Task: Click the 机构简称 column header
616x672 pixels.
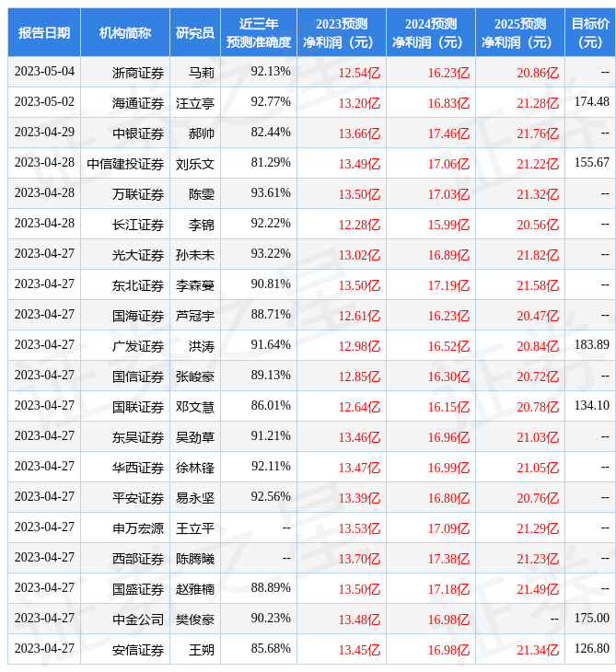Action: (125, 32)
